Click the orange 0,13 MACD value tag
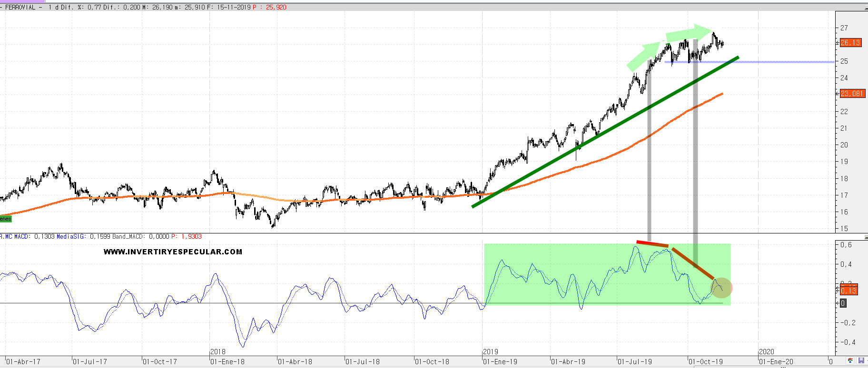This screenshot has width=868, height=368. (848, 291)
